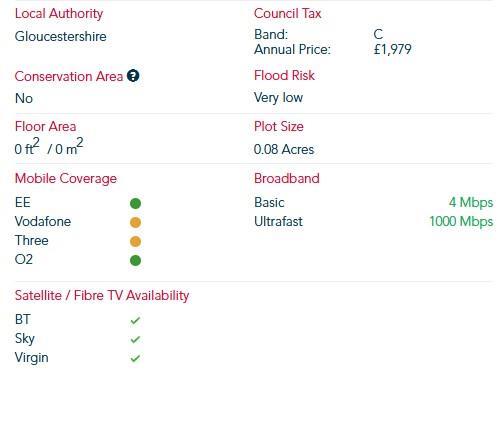
Task: Click the Council Tax heading
Action: [288, 13]
